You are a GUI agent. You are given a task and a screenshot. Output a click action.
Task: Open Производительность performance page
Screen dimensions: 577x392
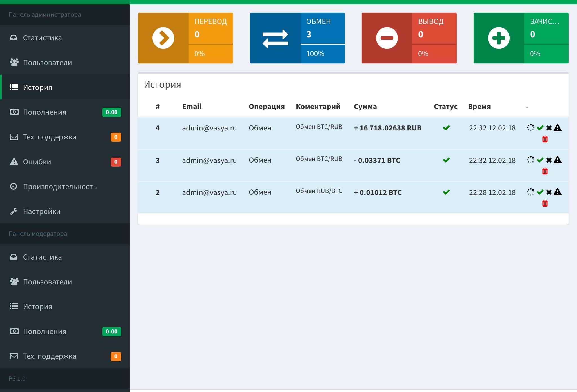(x=60, y=187)
